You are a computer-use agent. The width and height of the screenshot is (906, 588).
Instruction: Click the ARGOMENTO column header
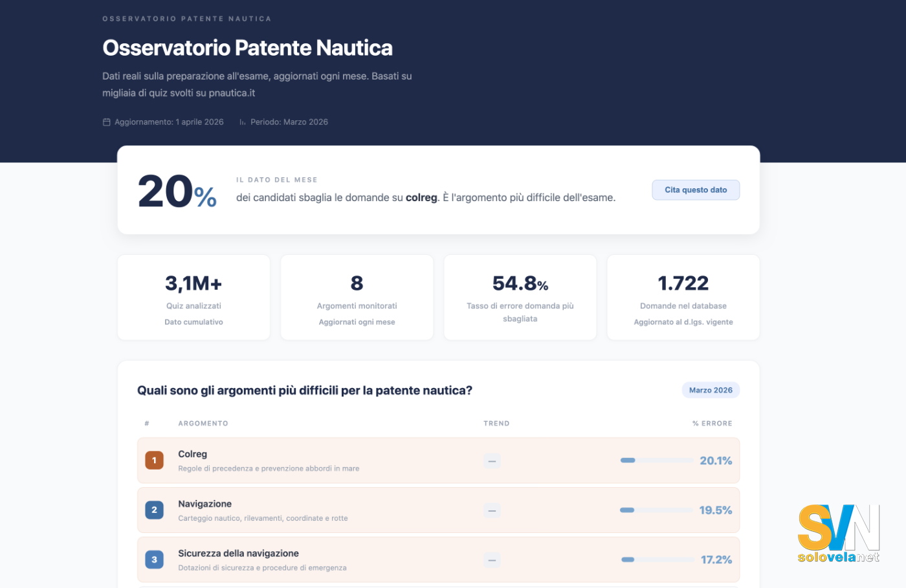[203, 424]
